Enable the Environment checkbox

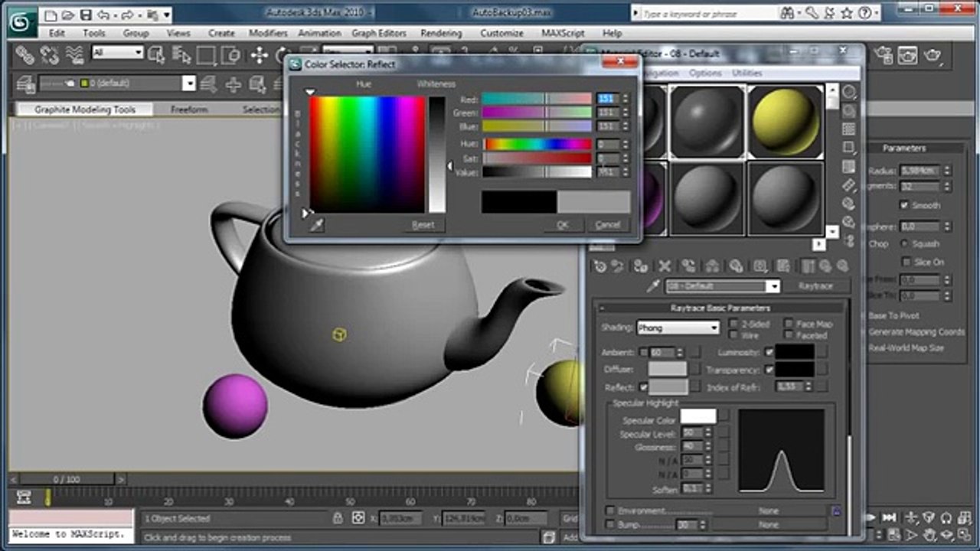pos(610,510)
